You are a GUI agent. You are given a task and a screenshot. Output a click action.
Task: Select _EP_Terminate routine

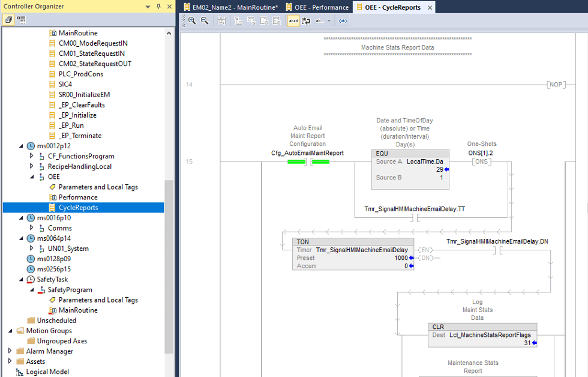80,136
